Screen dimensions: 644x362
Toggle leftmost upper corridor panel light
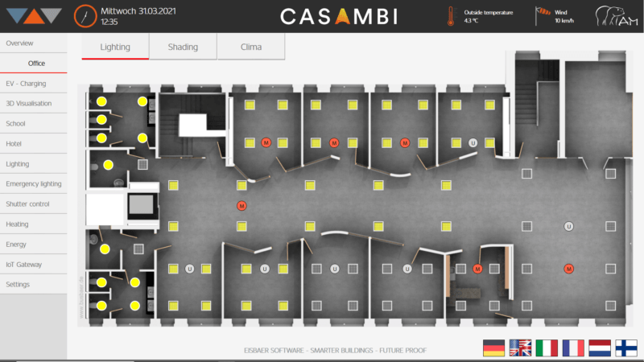click(173, 185)
